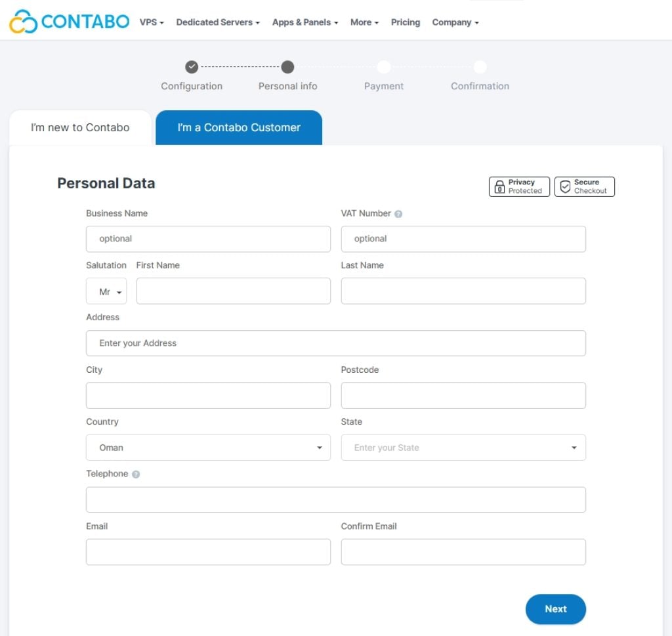This screenshot has width=672, height=636.
Task: Open the Country dropdown showing Oman
Action: coord(208,447)
